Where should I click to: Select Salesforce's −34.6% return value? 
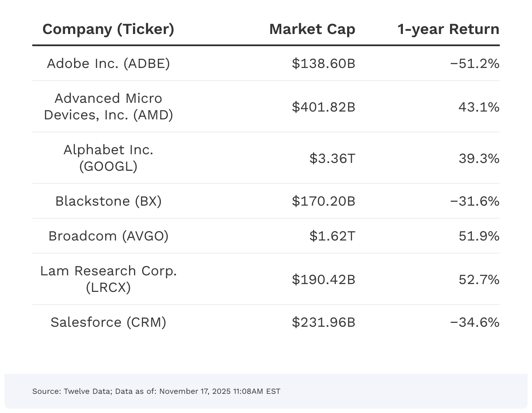point(474,322)
